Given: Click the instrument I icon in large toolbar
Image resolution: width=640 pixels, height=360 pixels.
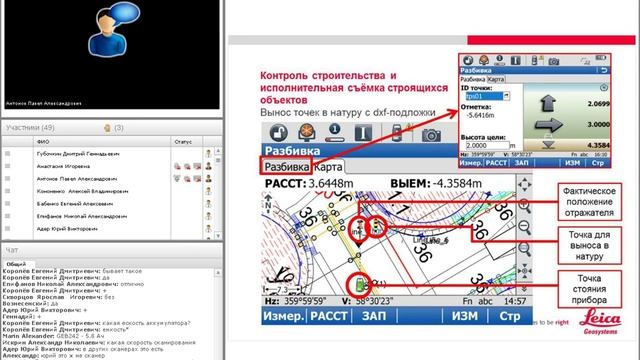Looking at the screenshot, I should [x=363, y=133].
